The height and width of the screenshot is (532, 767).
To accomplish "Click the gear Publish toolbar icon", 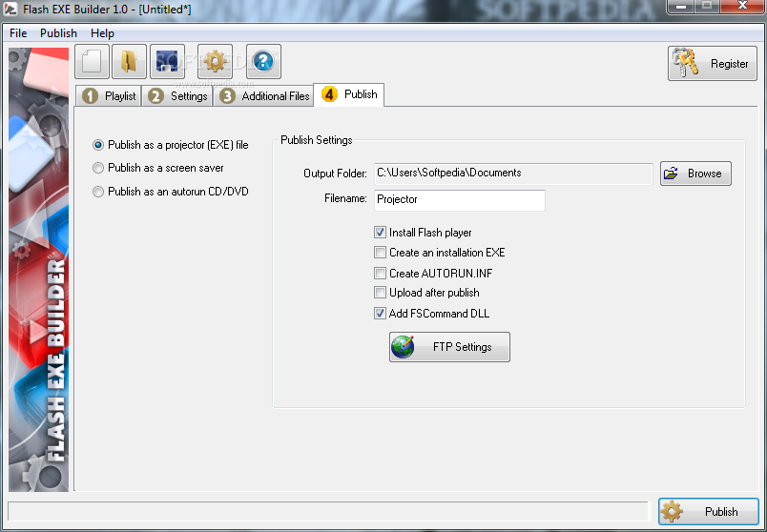I will click(x=215, y=62).
